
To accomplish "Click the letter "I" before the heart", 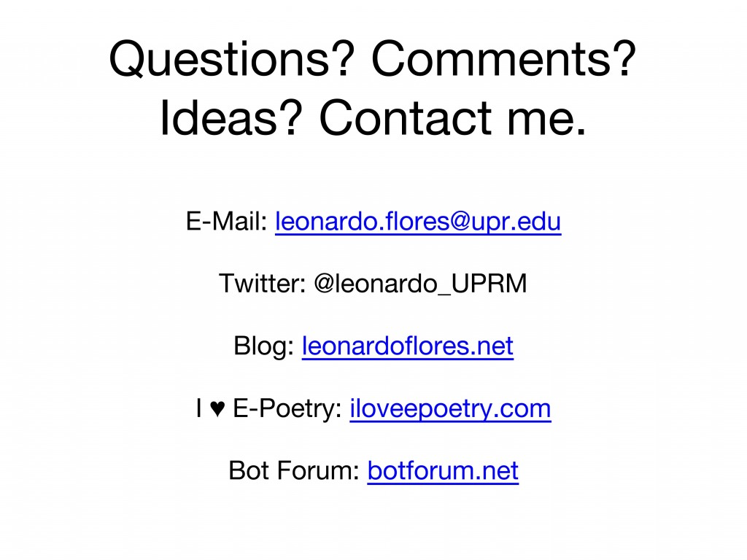I will point(199,408).
